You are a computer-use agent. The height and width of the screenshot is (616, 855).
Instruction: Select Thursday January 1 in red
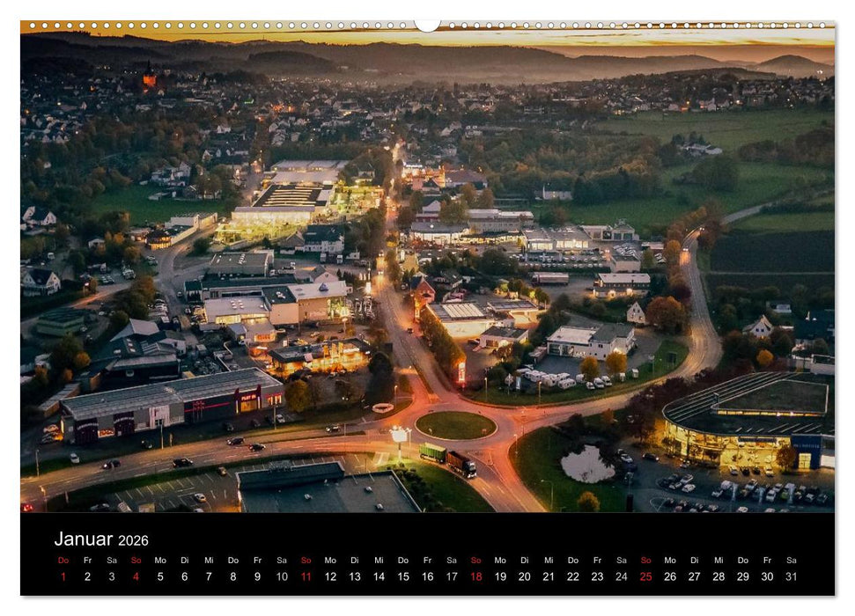[x=63, y=576]
